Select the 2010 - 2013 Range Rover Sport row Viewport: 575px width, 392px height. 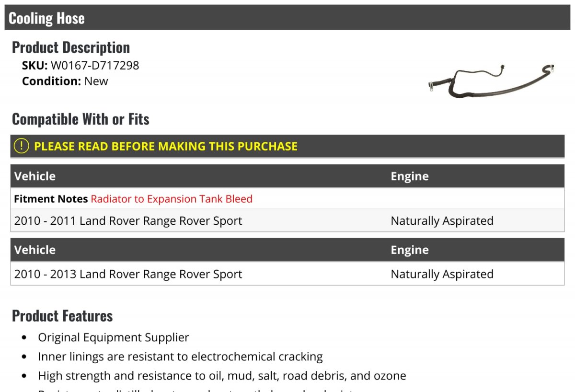click(x=128, y=274)
